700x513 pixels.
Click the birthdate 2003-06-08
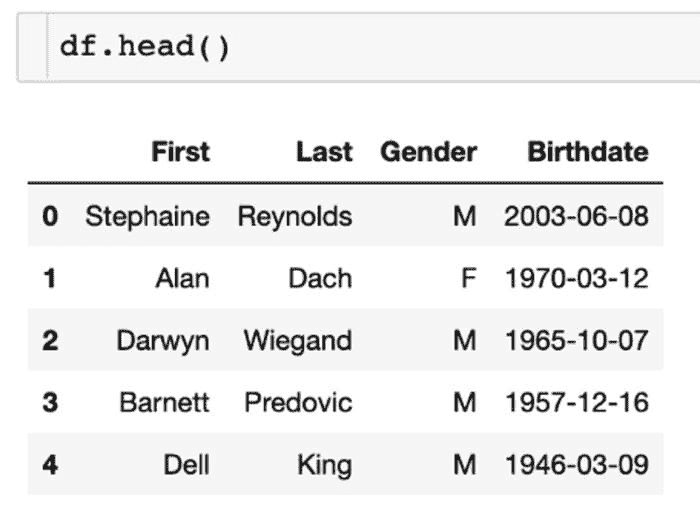pos(577,216)
